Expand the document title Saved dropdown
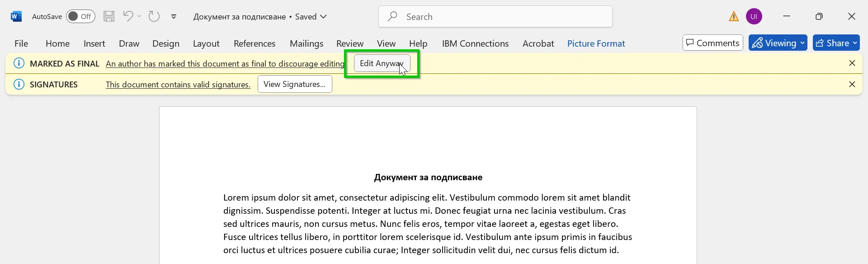This screenshot has height=264, width=868. click(x=323, y=17)
